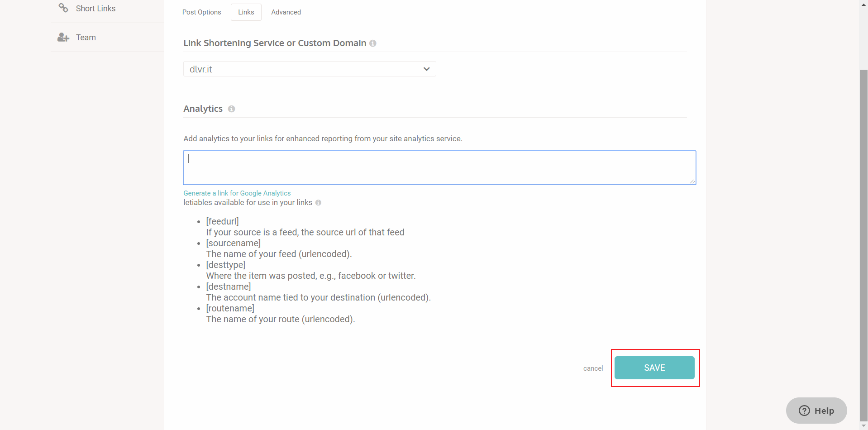Screen dimensions: 868x430
Task: Click the [routename] variable text
Action: coord(230,308)
